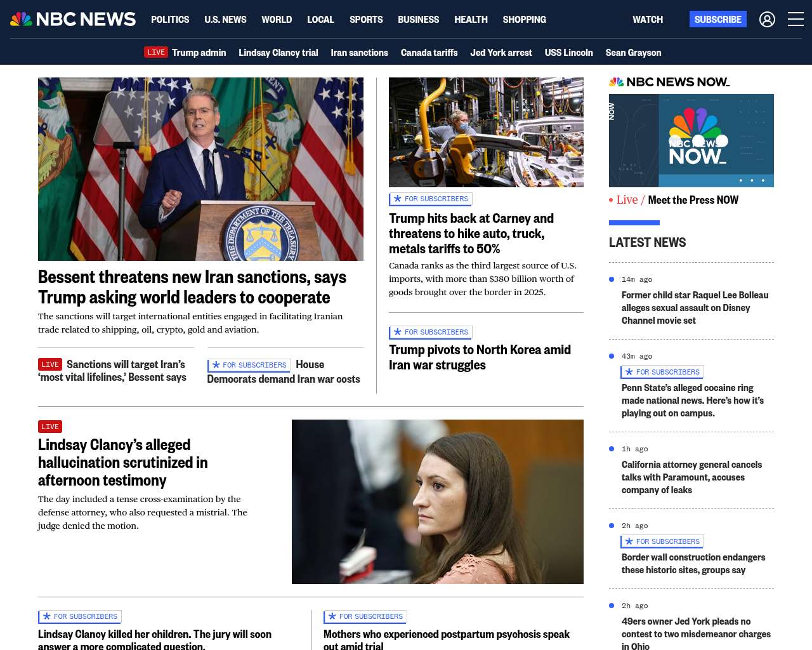
Task: Open the World section
Action: coord(277,20)
